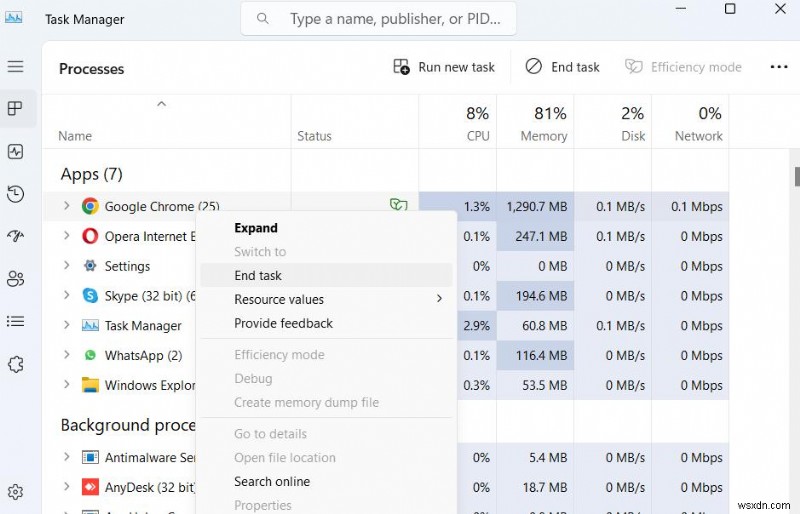The image size is (800, 514).
Task: Click End task in the toolbar
Action: (x=562, y=67)
